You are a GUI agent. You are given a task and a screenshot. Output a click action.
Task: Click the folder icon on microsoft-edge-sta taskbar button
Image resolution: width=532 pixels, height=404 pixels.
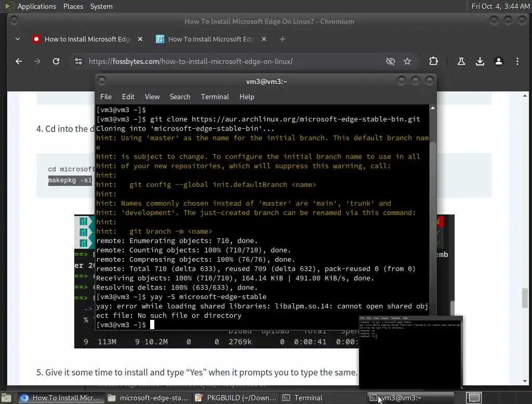tap(112, 398)
